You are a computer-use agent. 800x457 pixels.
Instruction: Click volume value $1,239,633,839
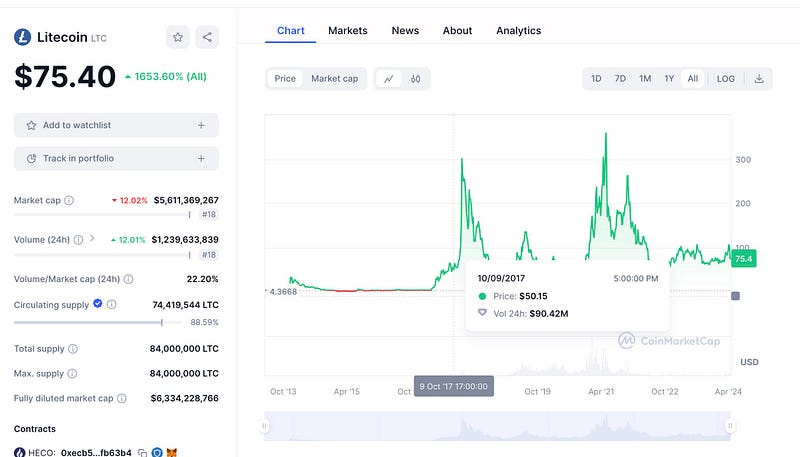[185, 240]
